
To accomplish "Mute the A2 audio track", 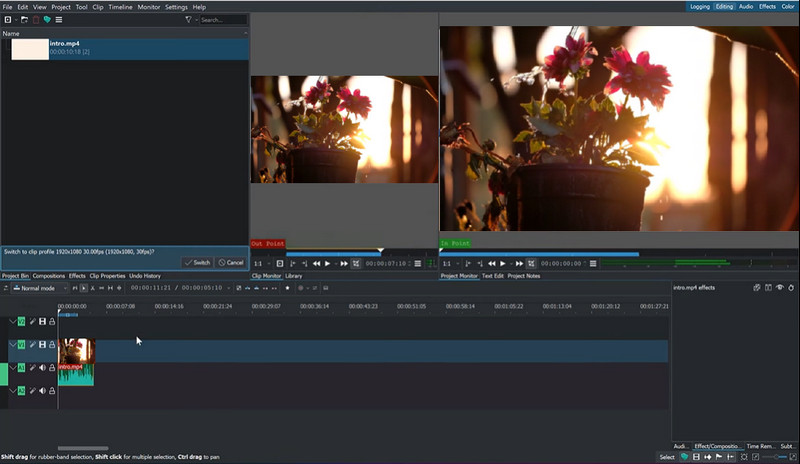I will tap(42, 390).
